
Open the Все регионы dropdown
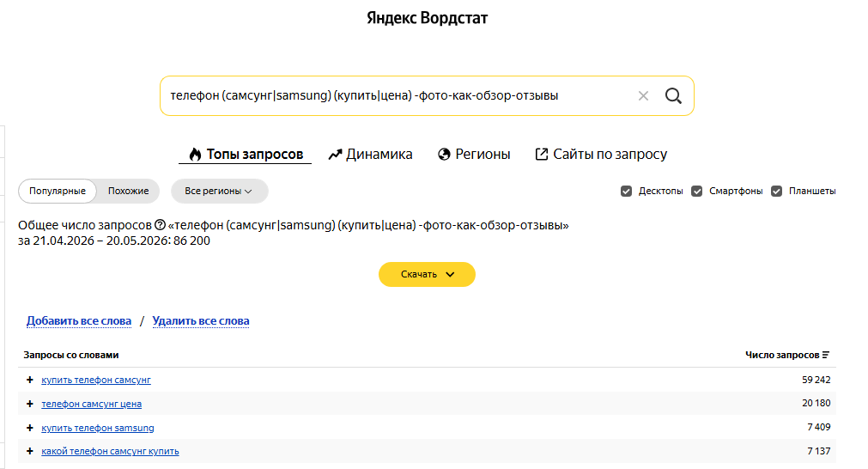219,191
